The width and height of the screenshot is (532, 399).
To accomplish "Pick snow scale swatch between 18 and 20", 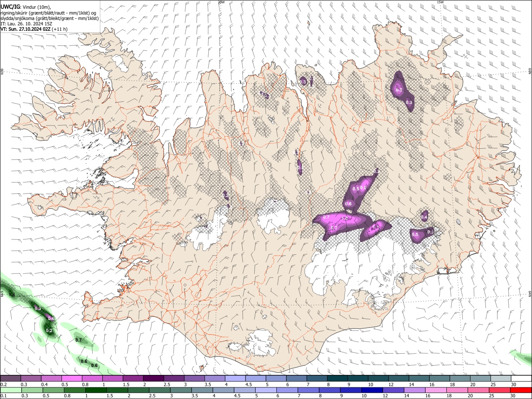I will [x=461, y=378].
